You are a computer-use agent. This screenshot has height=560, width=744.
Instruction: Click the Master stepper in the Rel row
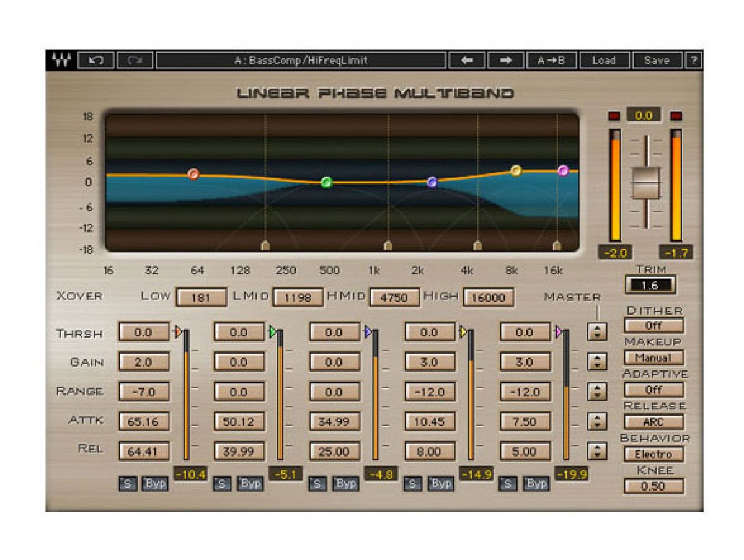pos(597,451)
